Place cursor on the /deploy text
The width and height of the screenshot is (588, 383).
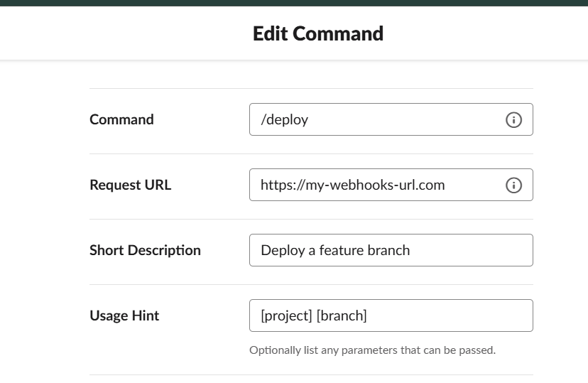pyautogui.click(x=284, y=119)
